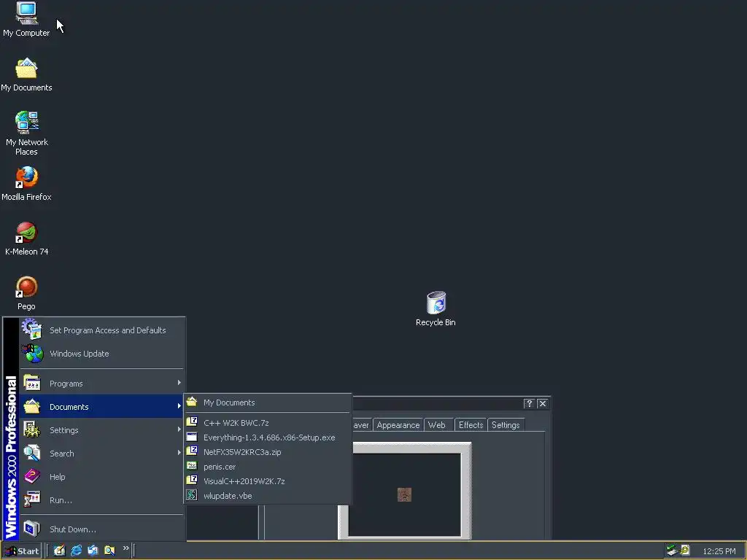Viewport: 747px width, 560px height.
Task: Open recent file Everything-1.3.4.686.x86-Setup.exe
Action: (x=267, y=437)
